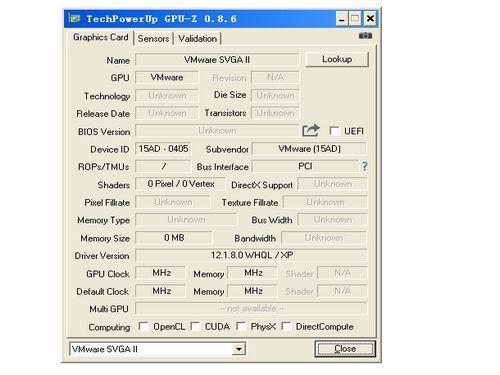Switch to the Graphics Card tab
This screenshot has height=375, width=500.
101,37
